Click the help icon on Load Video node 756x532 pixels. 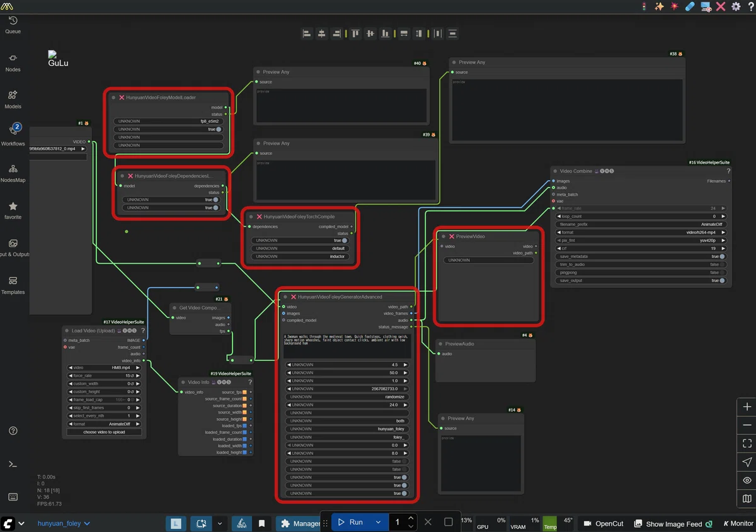point(142,331)
